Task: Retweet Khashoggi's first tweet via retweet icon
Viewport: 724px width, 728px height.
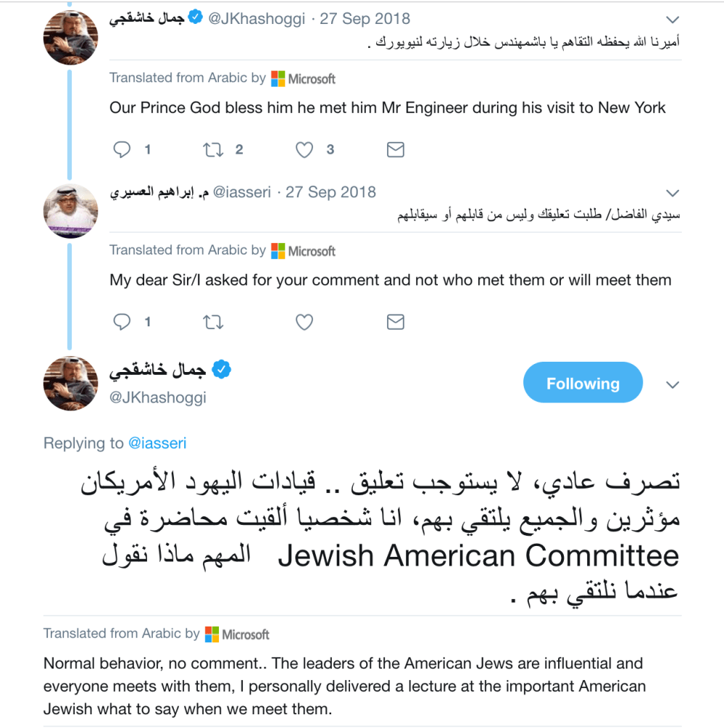Action: click(x=213, y=149)
